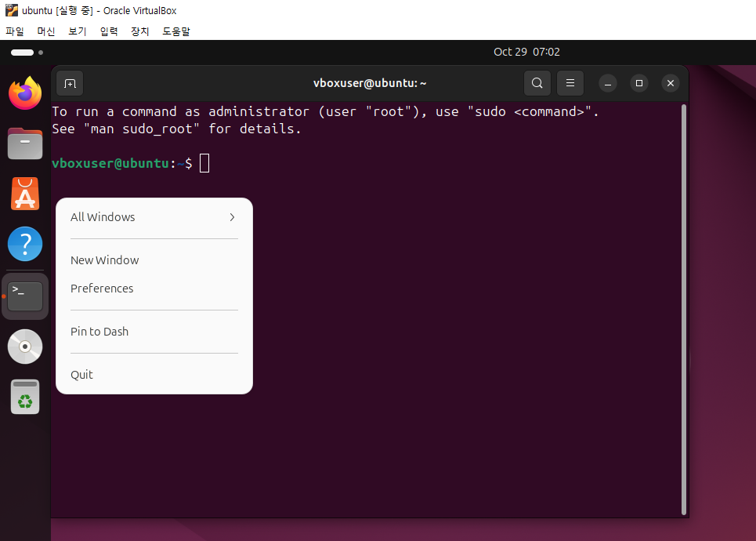Image resolution: width=756 pixels, height=541 pixels.
Task: Click the VirtualBox window title icon
Action: click(x=12, y=10)
